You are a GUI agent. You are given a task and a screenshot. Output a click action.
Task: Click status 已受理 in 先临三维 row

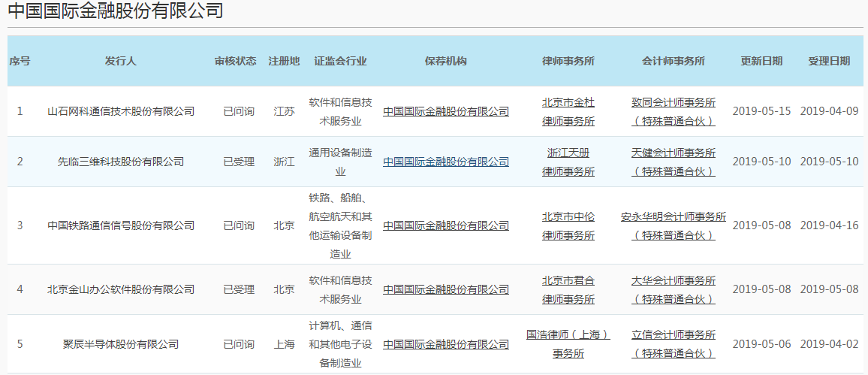239,162
